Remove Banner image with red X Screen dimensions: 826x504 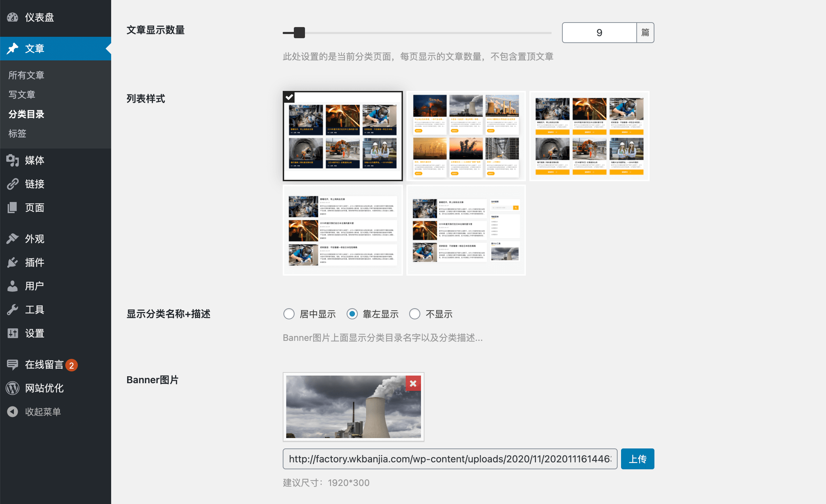413,383
